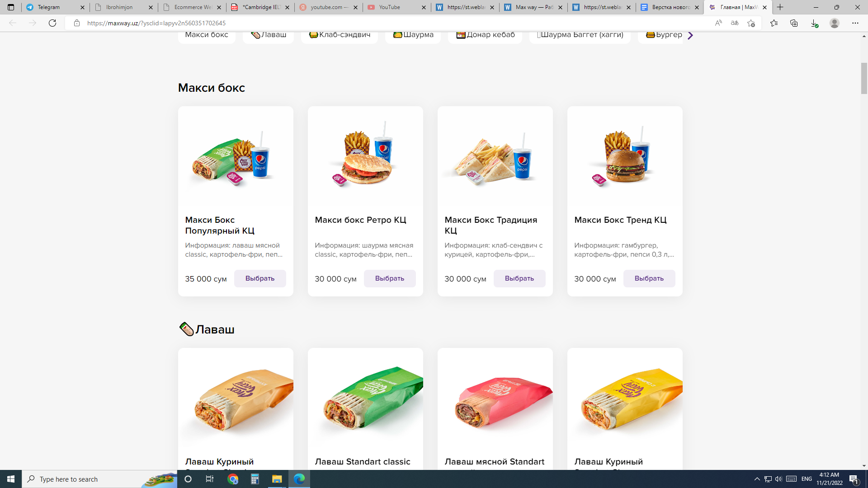This screenshot has width=868, height=488.
Task: Open browser Settings and more menu
Action: click(x=855, y=23)
